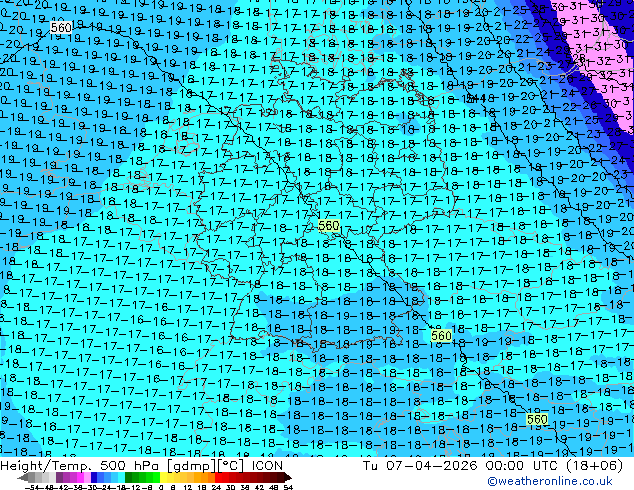Click the weatheronline.co.uk copyright link
This screenshot has width=634, height=490.
[550, 481]
